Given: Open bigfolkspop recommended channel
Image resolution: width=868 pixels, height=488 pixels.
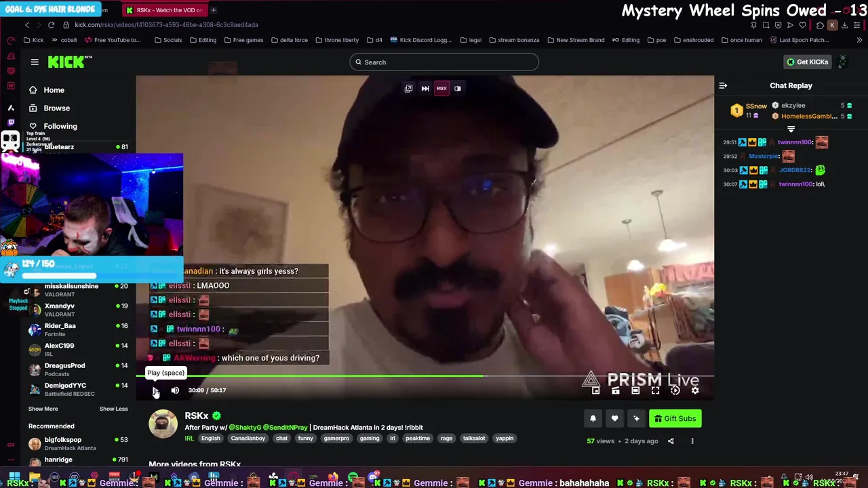Looking at the screenshot, I should click(x=78, y=443).
